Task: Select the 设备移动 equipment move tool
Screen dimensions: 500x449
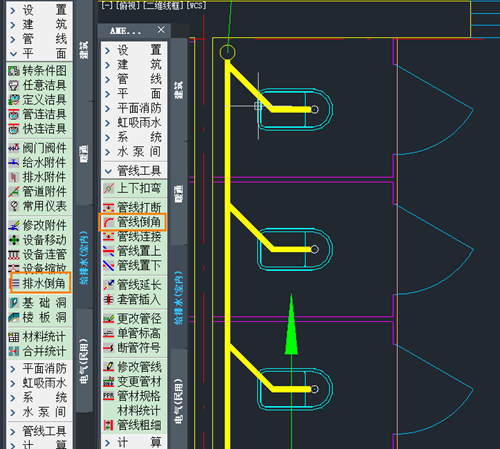Action: pyautogui.click(x=39, y=240)
